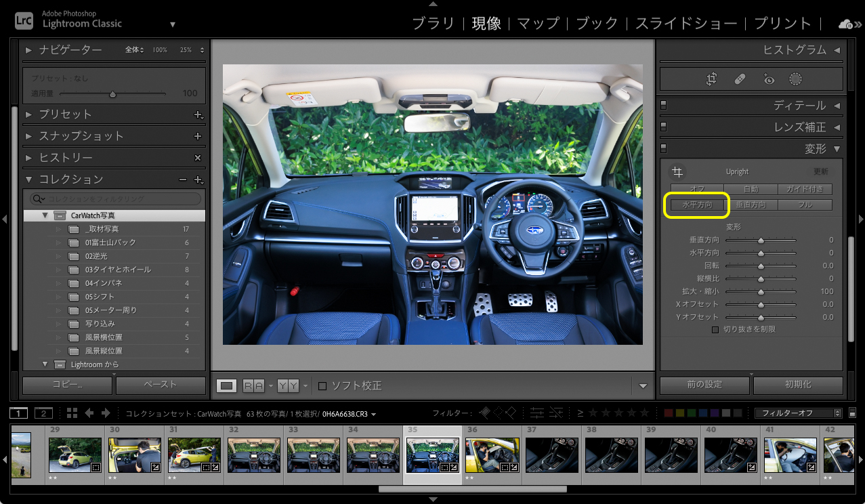Image resolution: width=865 pixels, height=504 pixels.
Task: Click the Transform Vertical (垂直方向) slider
Action: coord(761,240)
